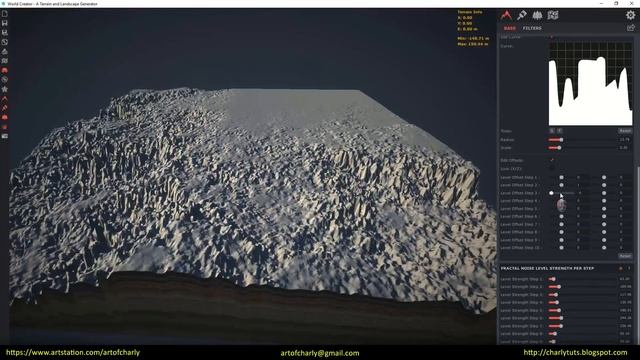The height and width of the screenshot is (360, 640).
Task: Click red icon in Fractal Noise Level Strength header
Action: click(x=621, y=268)
